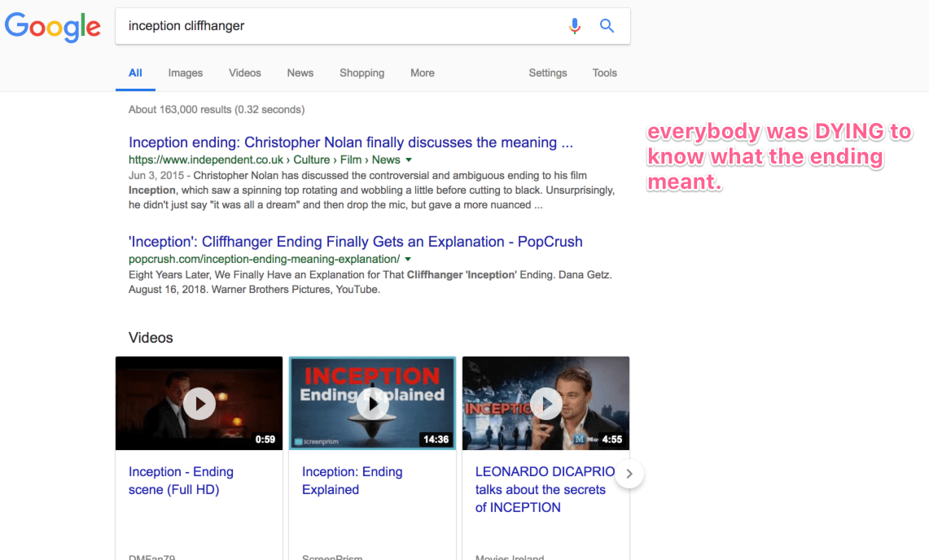Expand the popcrush.com URL dropdown arrow
Image resolution: width=929 pixels, height=560 pixels.
pos(408,260)
